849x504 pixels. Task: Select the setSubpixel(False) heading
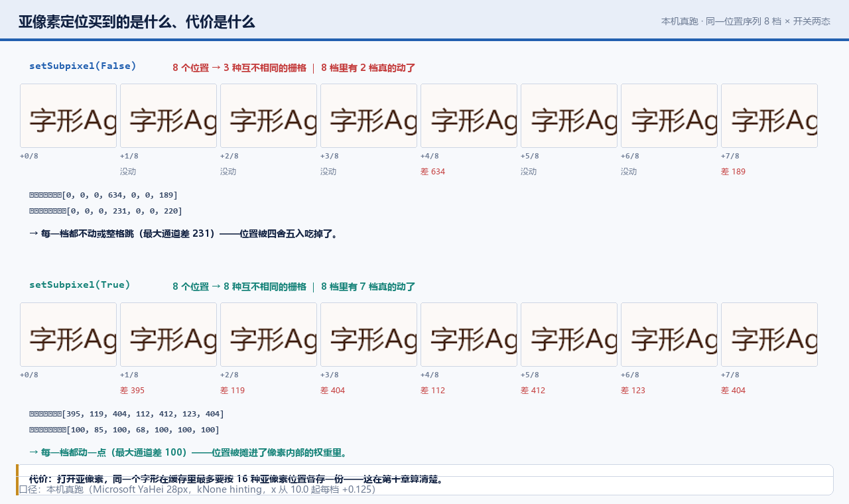(x=83, y=66)
